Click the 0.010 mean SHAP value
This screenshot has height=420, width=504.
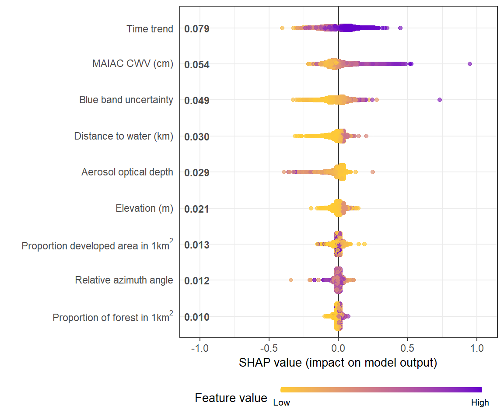coord(197,317)
